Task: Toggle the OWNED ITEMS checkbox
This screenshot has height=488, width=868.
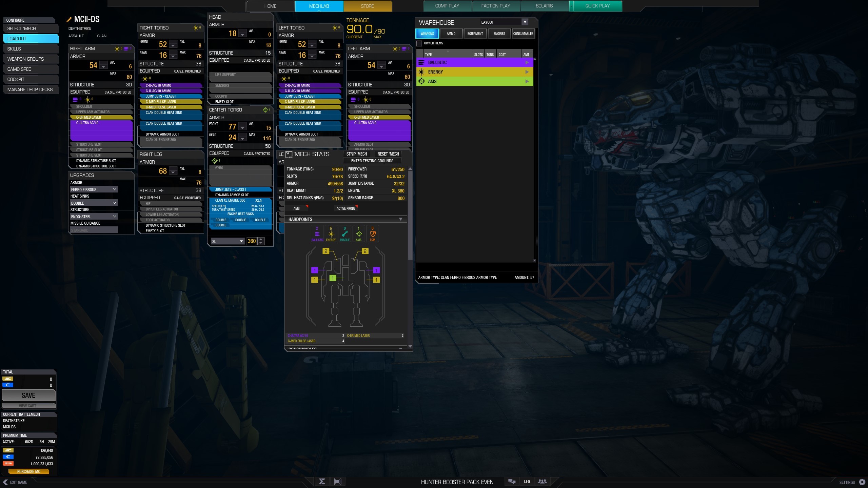Action: point(419,43)
